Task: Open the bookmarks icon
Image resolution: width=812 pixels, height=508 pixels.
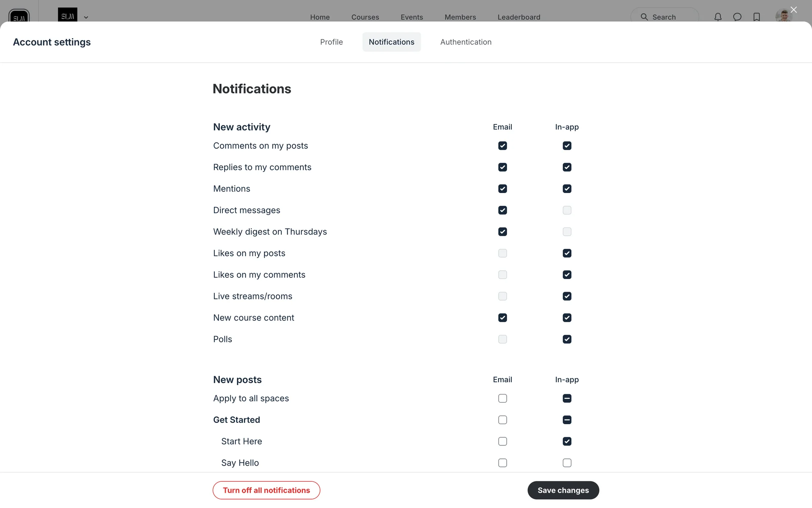Action: (x=757, y=17)
